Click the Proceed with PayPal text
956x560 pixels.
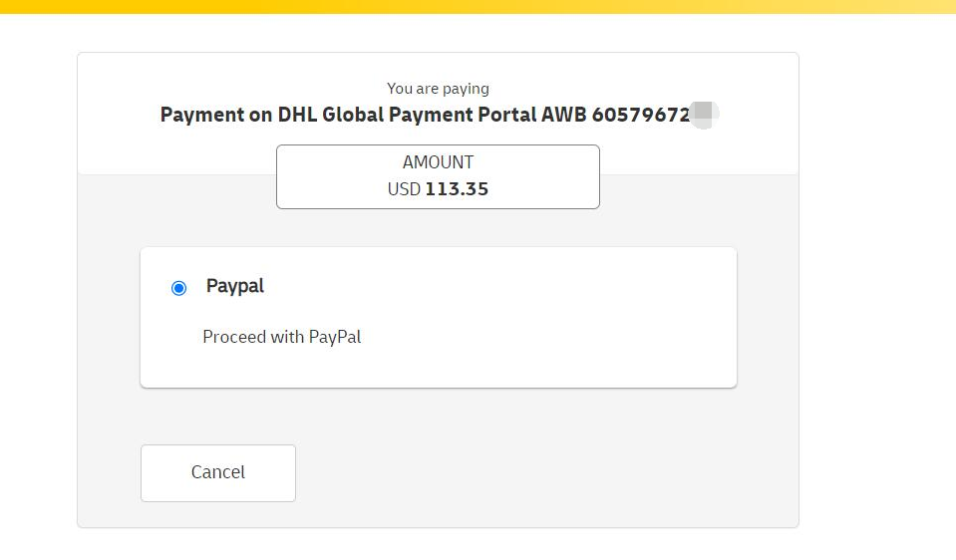[282, 337]
